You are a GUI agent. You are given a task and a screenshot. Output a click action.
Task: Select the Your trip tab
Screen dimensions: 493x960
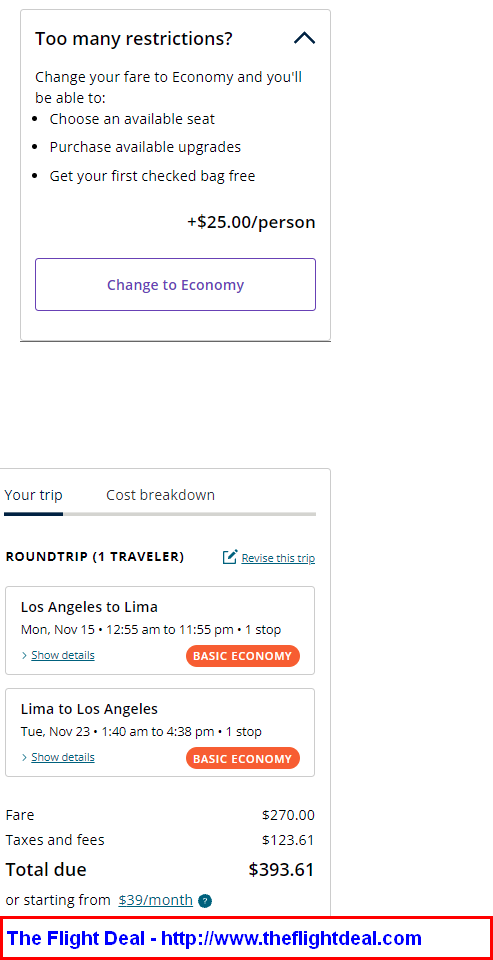(33, 495)
